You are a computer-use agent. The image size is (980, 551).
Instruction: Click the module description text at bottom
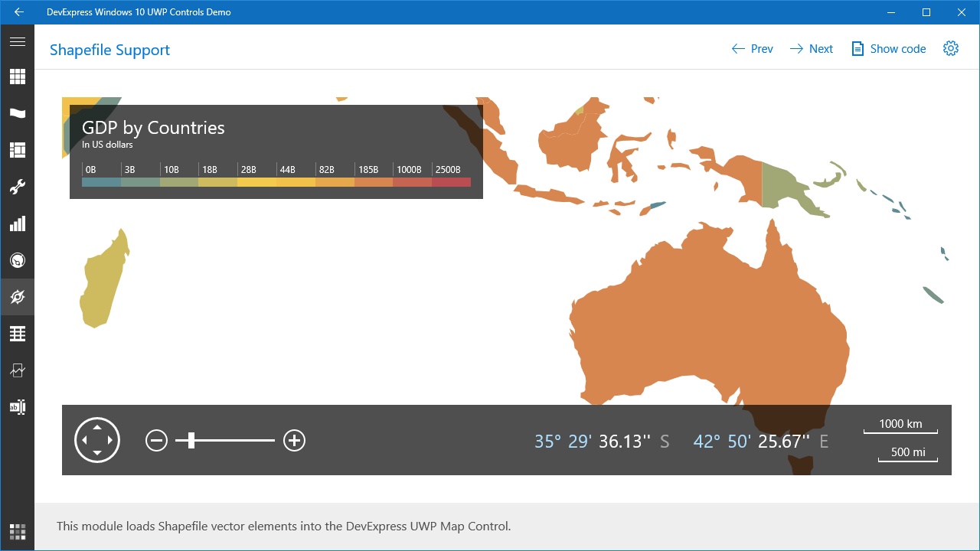coord(283,527)
